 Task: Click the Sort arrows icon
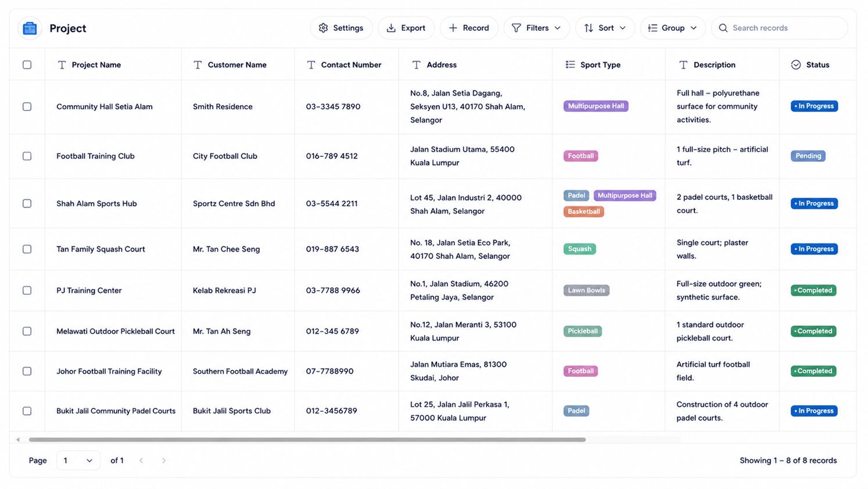coord(589,28)
